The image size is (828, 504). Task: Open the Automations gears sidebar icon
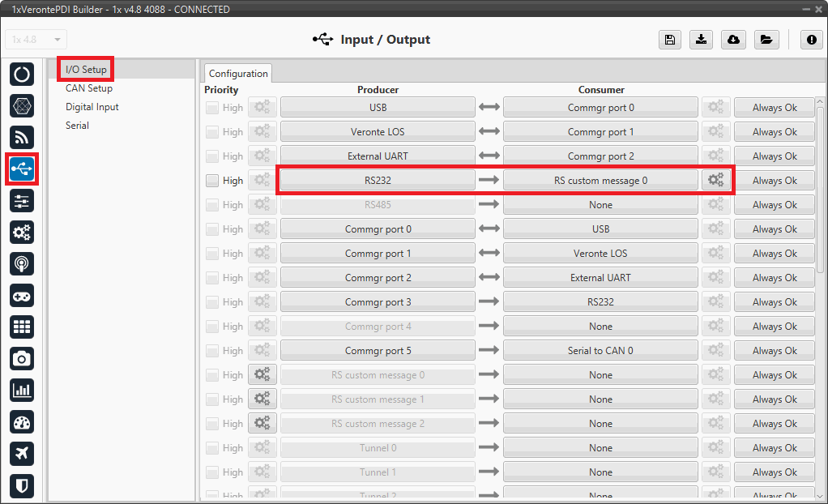[22, 232]
